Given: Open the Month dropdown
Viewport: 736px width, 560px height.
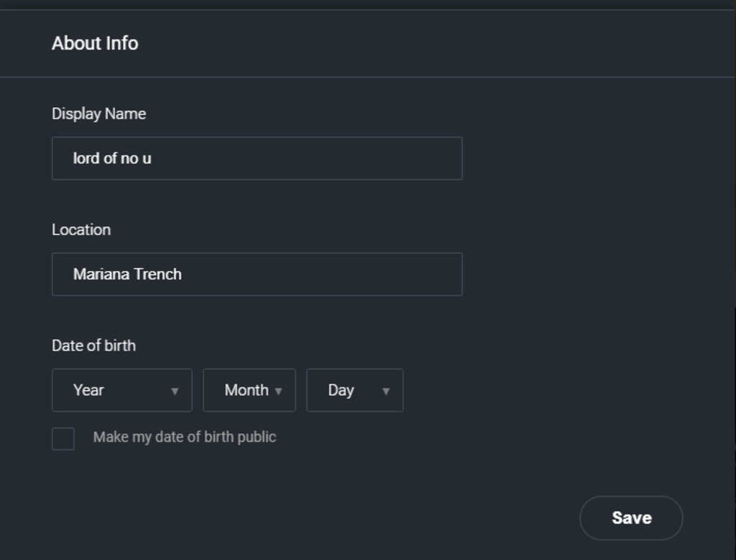Looking at the screenshot, I should click(249, 390).
